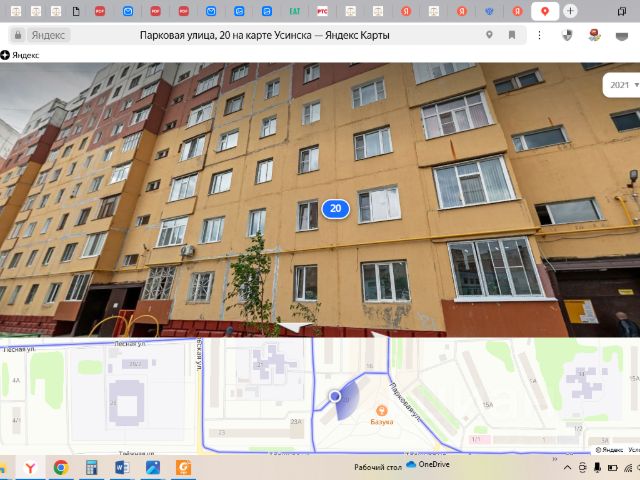The width and height of the screenshot is (640, 480).
Task: Click the location pin icon in address bar
Action: pos(489,35)
